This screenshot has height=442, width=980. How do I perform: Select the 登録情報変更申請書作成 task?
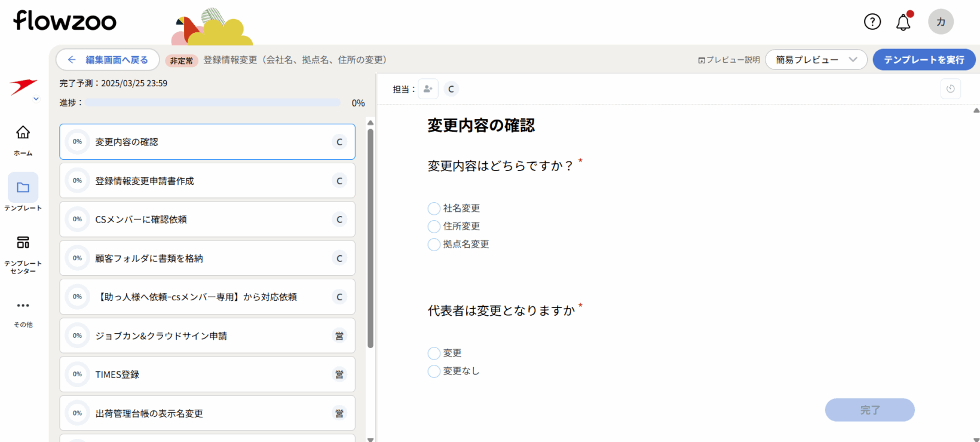207,181
